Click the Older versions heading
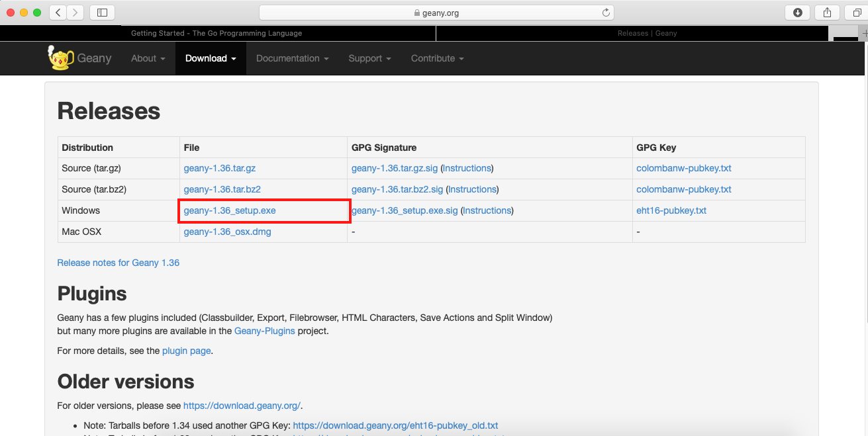Screen dimensions: 868x436 click(x=126, y=382)
